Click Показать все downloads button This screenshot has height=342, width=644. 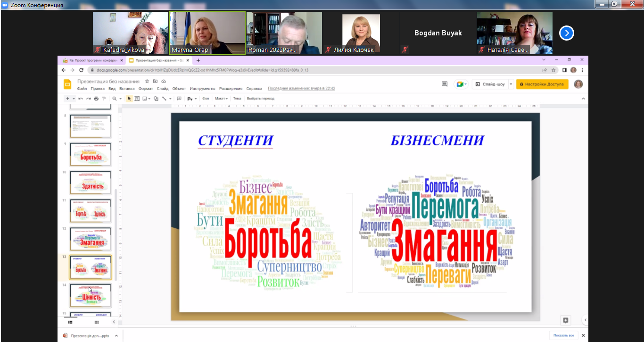563,335
